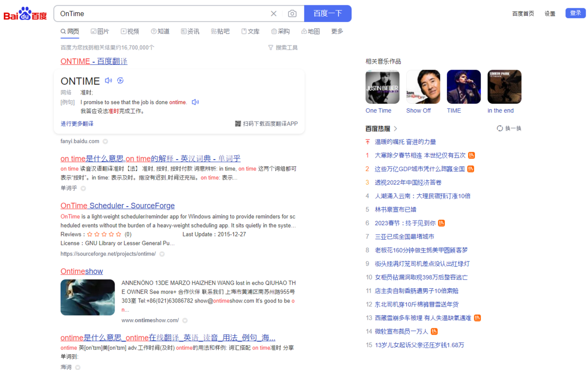The width and height of the screenshot is (588, 370).
Task: Expand arrow next to 单词乎
Action: (83, 188)
